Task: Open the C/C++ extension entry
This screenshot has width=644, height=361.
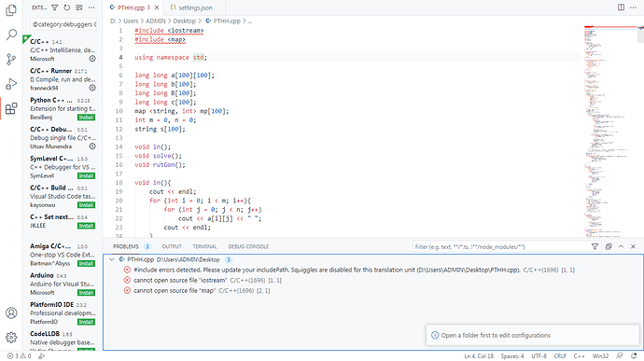Action: (62, 50)
